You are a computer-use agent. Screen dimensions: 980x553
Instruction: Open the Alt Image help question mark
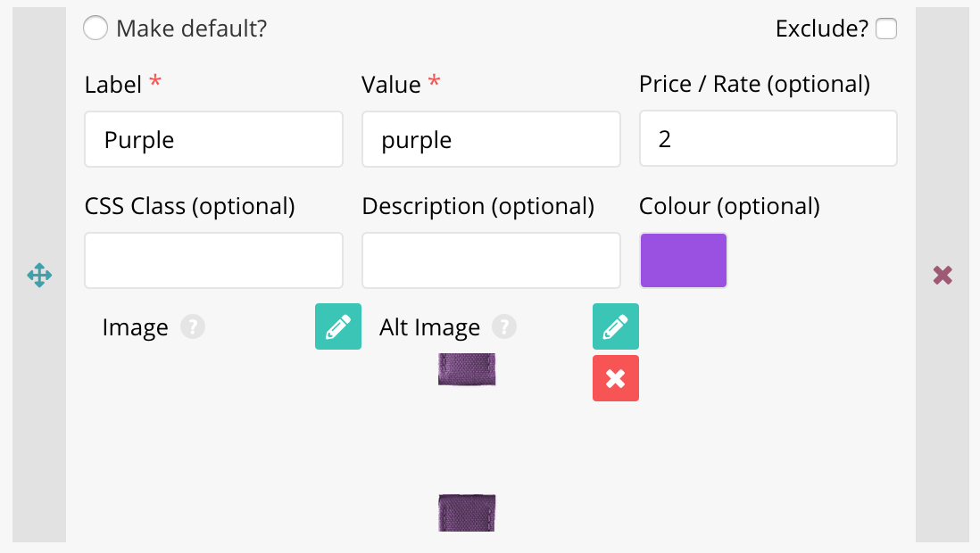coord(505,327)
